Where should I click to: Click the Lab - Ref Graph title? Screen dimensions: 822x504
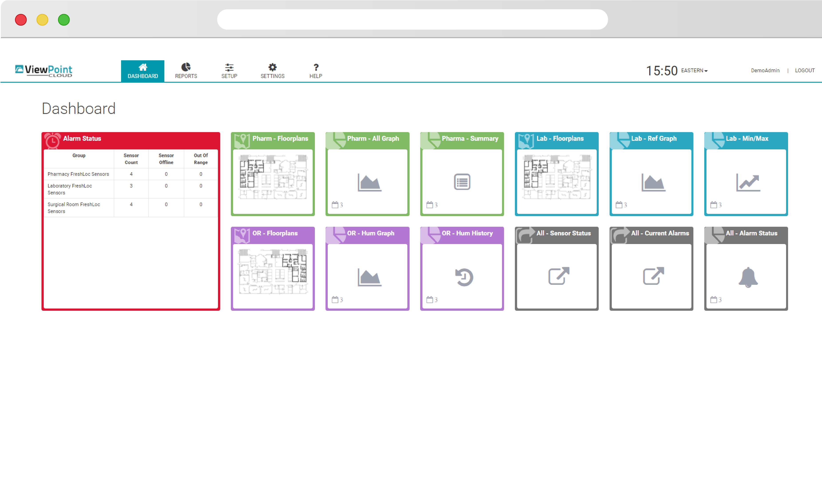[654, 138]
